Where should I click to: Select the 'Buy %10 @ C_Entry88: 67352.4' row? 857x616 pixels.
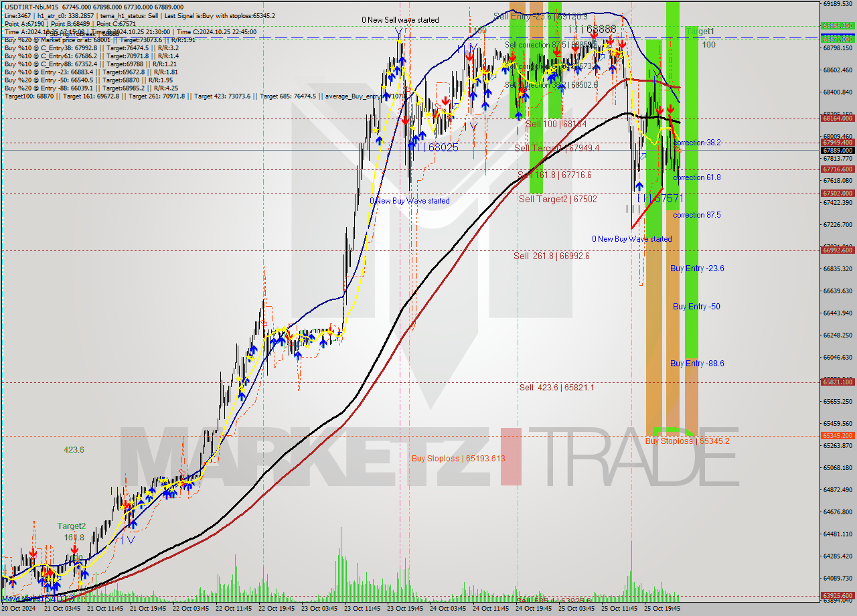(x=90, y=64)
